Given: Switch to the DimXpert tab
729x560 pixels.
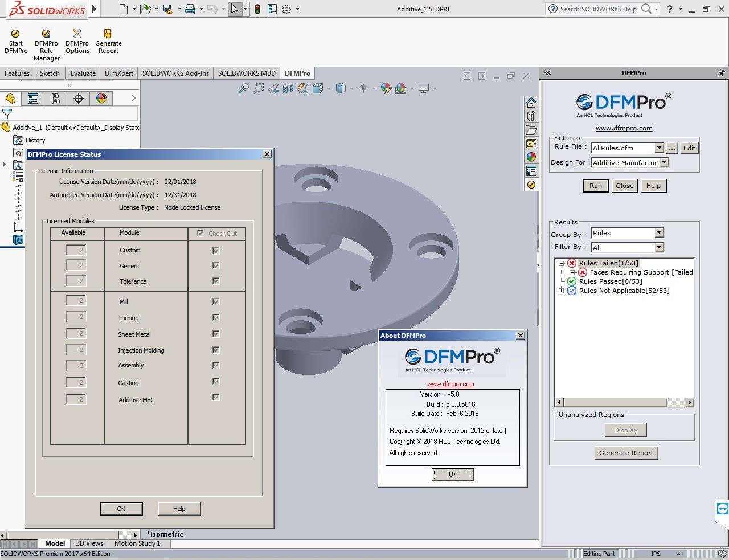Looking at the screenshot, I should pyautogui.click(x=119, y=73).
